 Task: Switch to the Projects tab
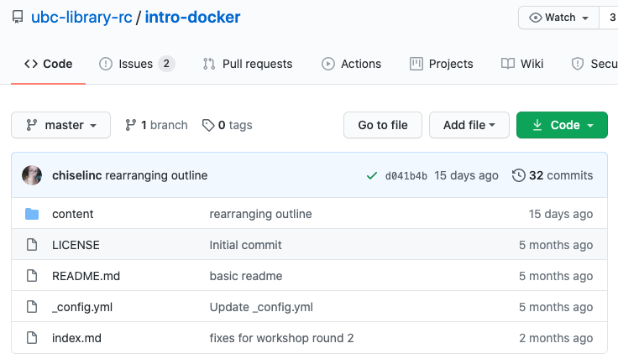[441, 64]
